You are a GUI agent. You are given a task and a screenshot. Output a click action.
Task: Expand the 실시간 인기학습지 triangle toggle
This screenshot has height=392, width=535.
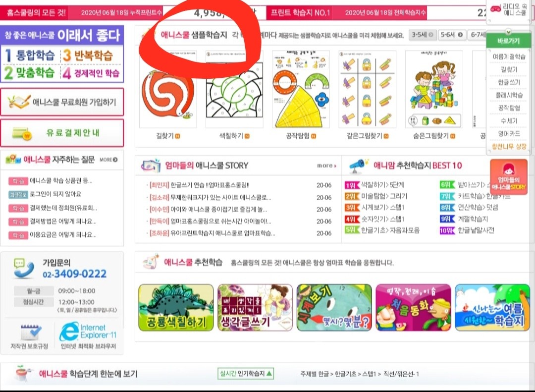pyautogui.click(x=269, y=373)
